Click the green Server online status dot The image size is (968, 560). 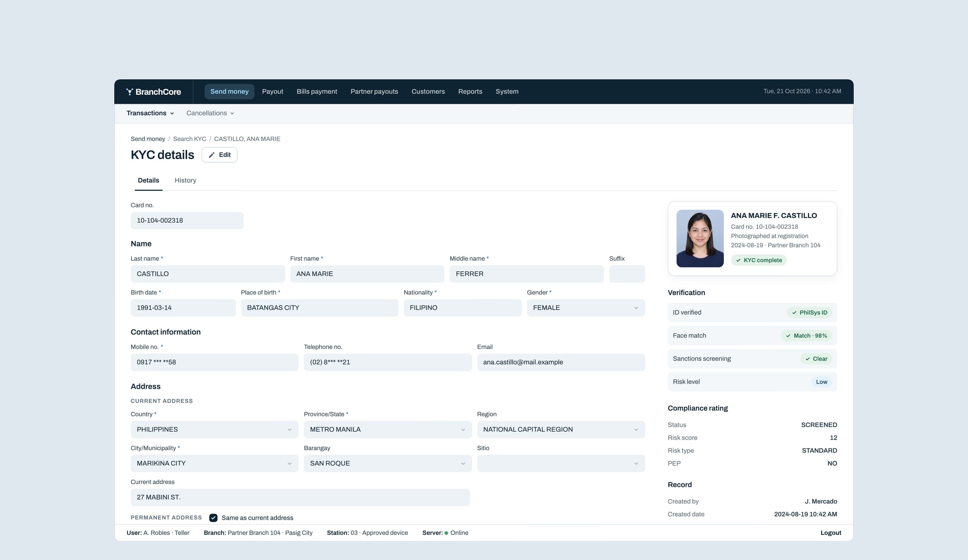tap(446, 533)
